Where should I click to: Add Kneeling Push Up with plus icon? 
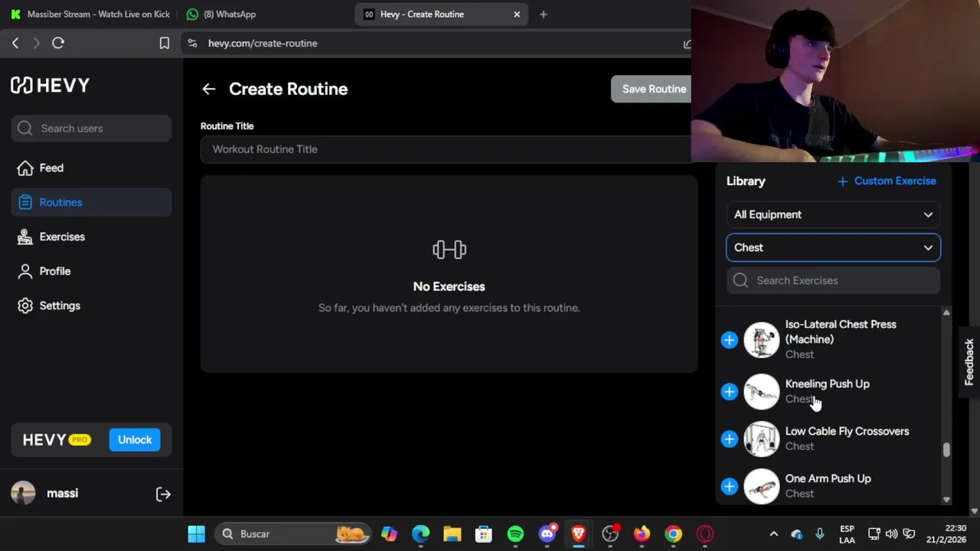(x=729, y=392)
